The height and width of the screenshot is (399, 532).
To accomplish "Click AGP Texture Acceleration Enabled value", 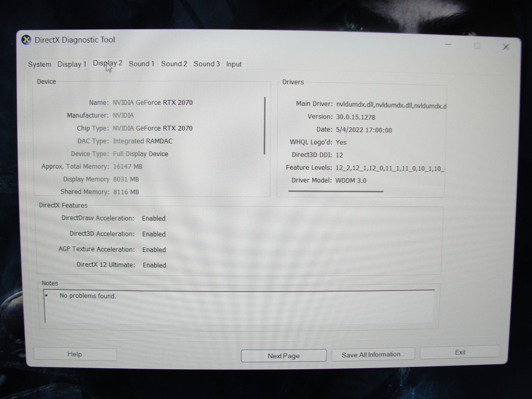I will point(154,250).
